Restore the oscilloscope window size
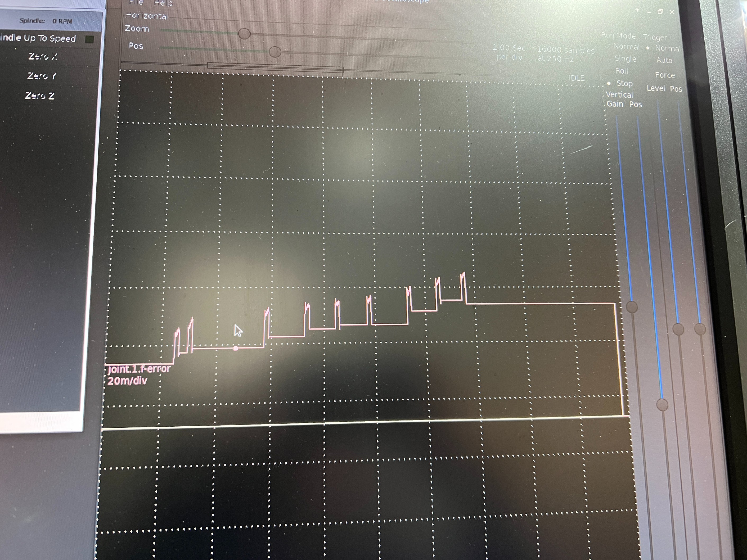 660,11
